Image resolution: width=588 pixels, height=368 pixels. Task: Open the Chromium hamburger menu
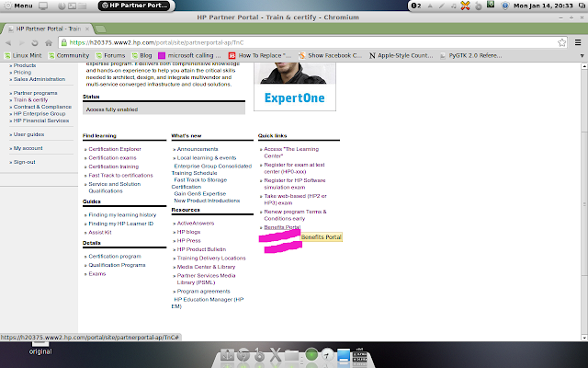[578, 42]
